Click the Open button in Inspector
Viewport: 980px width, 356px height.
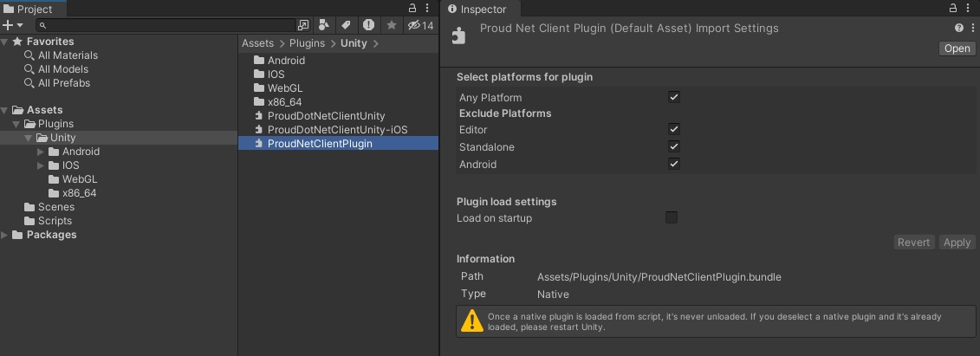pos(957,49)
